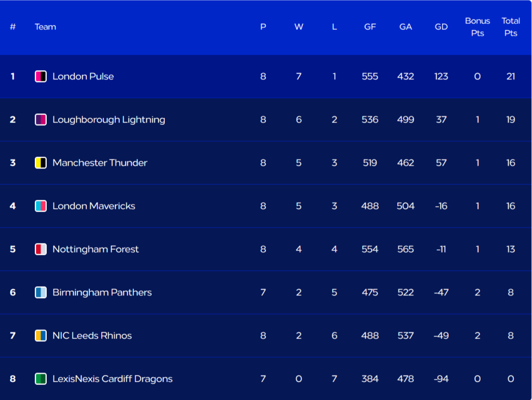Image resolution: width=532 pixels, height=400 pixels.
Task: Click the W wins column header
Action: pos(299,27)
